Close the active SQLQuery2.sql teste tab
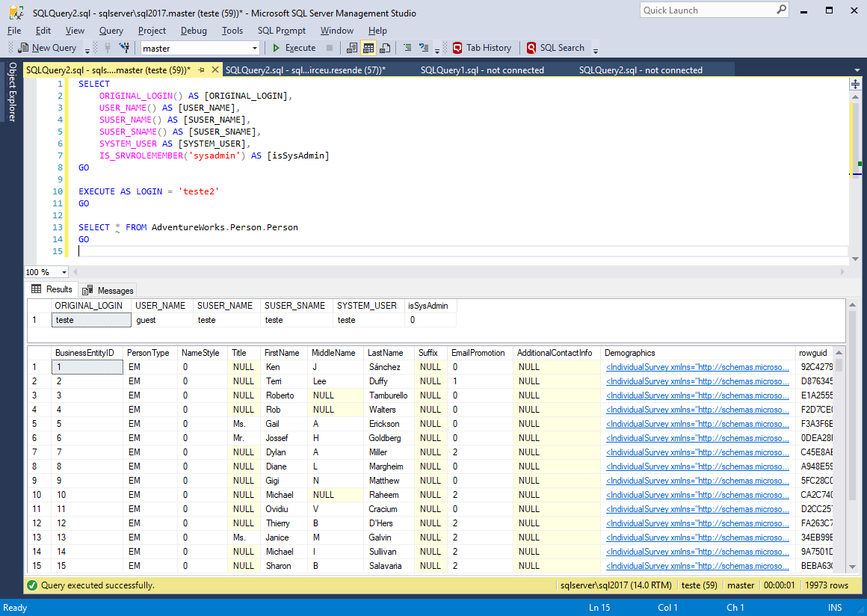The height and width of the screenshot is (616, 867). 215,70
